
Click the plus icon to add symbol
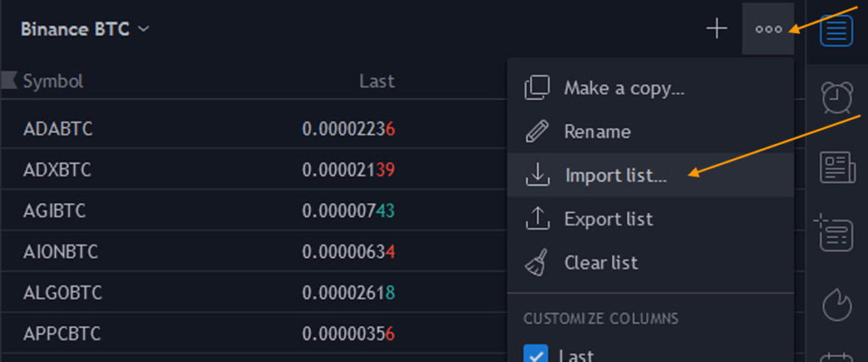click(x=716, y=28)
